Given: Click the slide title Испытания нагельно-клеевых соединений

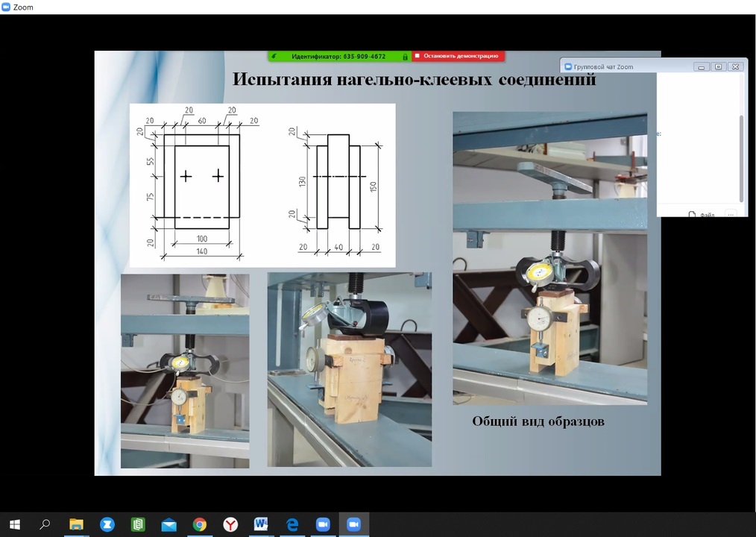Looking at the screenshot, I should tap(415, 78).
